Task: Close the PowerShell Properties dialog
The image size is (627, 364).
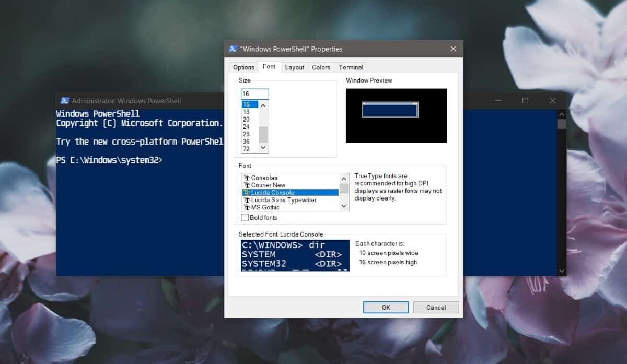Action: point(453,49)
